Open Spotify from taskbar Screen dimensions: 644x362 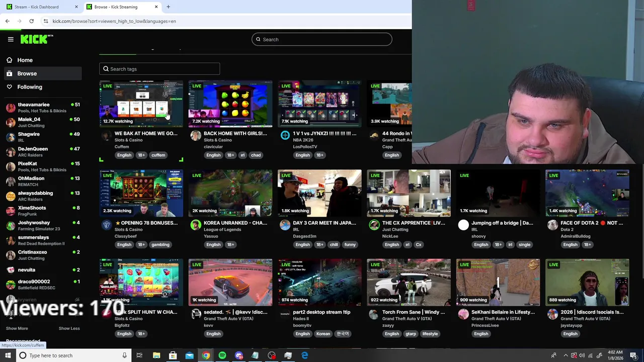click(x=222, y=355)
